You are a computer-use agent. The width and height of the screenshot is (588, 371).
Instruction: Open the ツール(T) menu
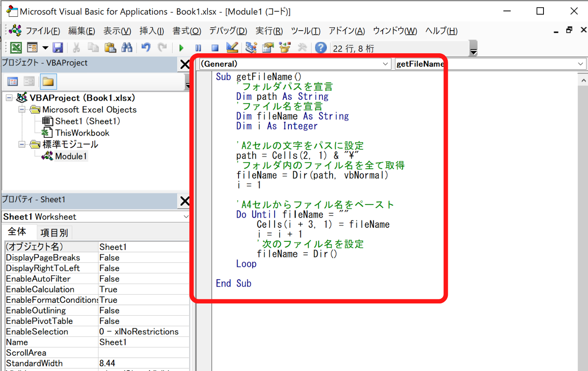[305, 31]
